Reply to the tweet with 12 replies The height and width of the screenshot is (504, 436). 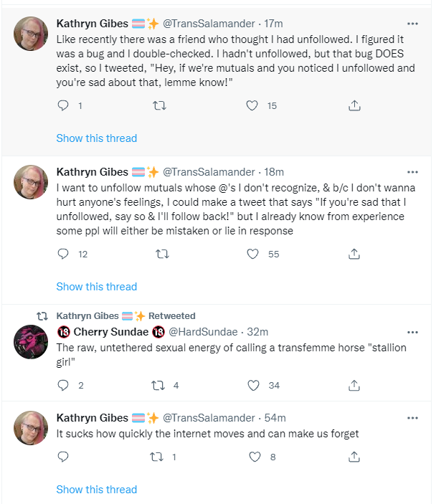[63, 254]
